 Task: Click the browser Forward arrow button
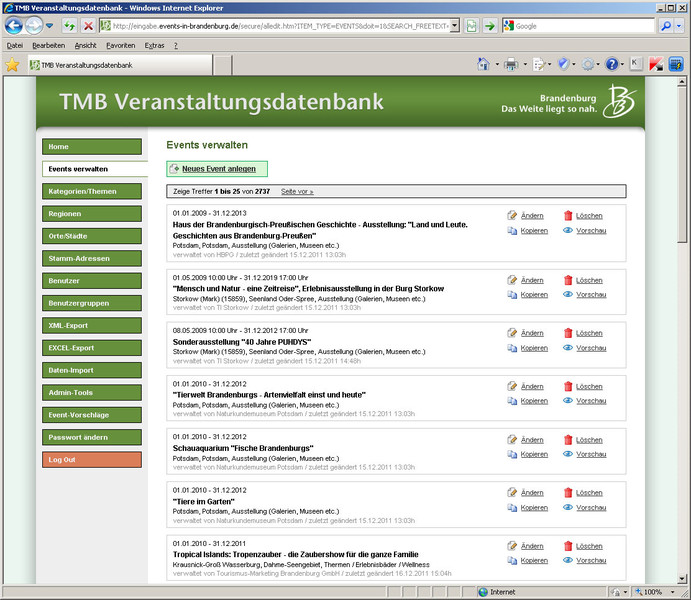(34, 26)
